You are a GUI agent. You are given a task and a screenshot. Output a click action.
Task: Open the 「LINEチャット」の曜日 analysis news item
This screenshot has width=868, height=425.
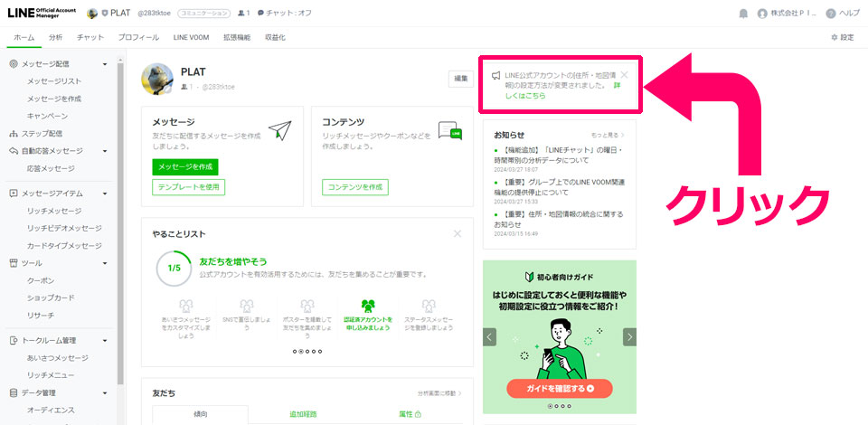[x=559, y=155]
